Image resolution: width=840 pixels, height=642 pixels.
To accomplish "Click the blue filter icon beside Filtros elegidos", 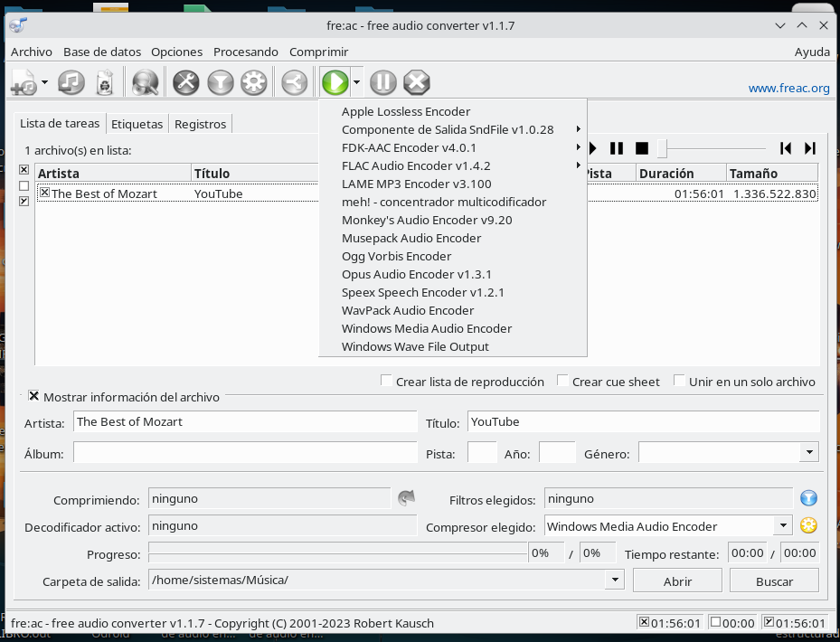I will (x=808, y=498).
